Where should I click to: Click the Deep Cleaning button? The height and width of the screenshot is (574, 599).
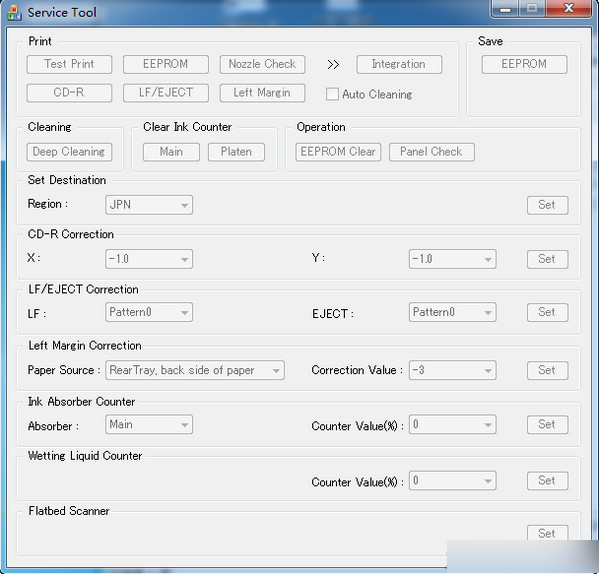coord(69,152)
